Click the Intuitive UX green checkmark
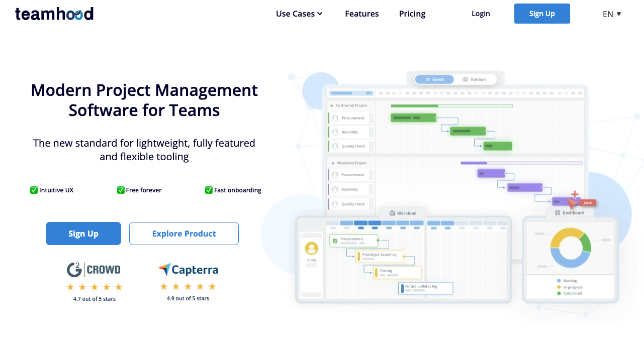Viewport: 644px width, 343px height. point(34,190)
